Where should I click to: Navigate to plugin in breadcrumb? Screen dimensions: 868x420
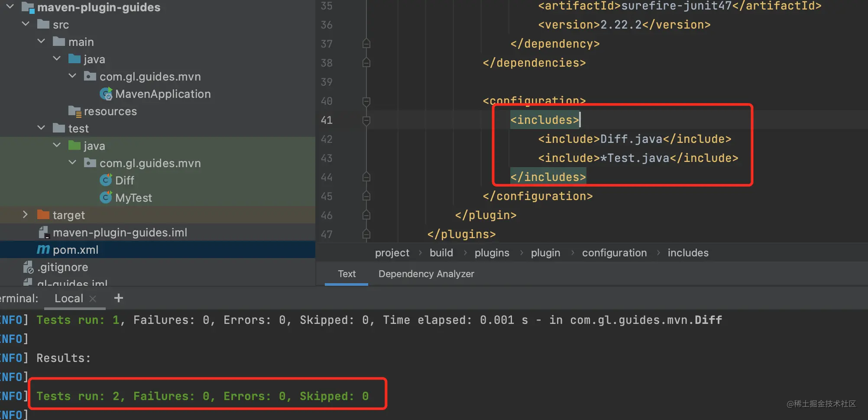pos(545,253)
